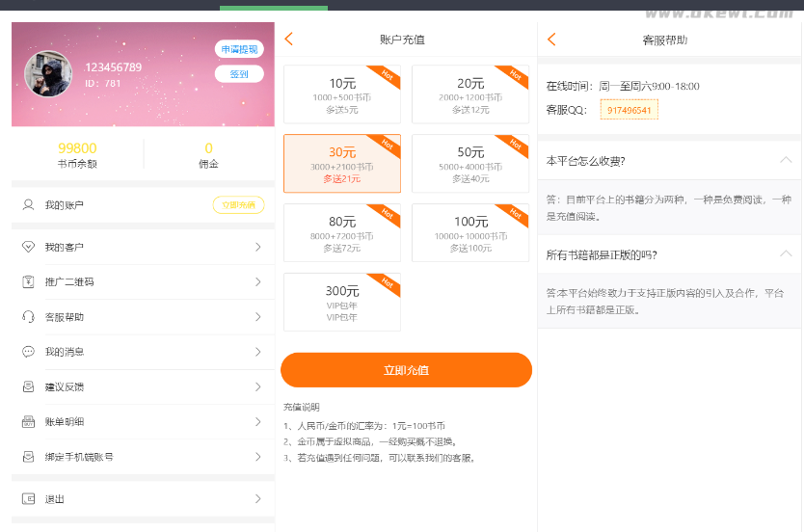Open the 建议反馈 menu entry
Screen dimensions: 804x532
pos(143,387)
